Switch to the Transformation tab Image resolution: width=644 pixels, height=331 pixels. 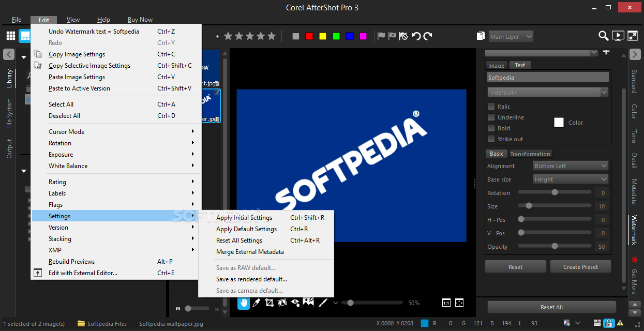click(x=530, y=154)
